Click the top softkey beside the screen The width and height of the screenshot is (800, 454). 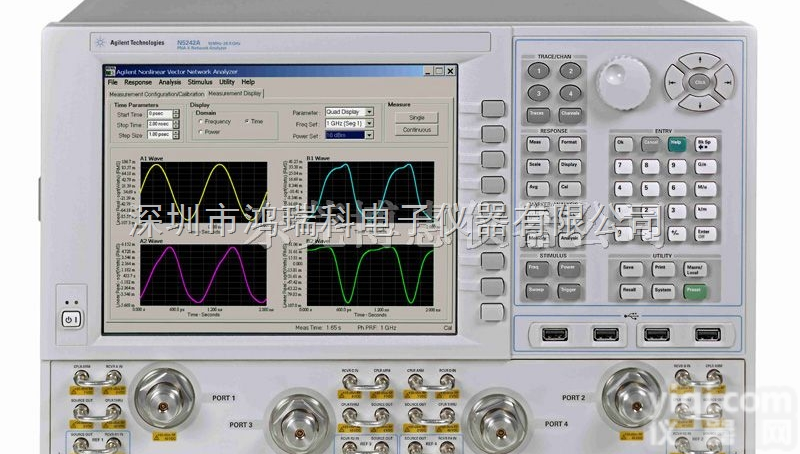tap(493, 108)
